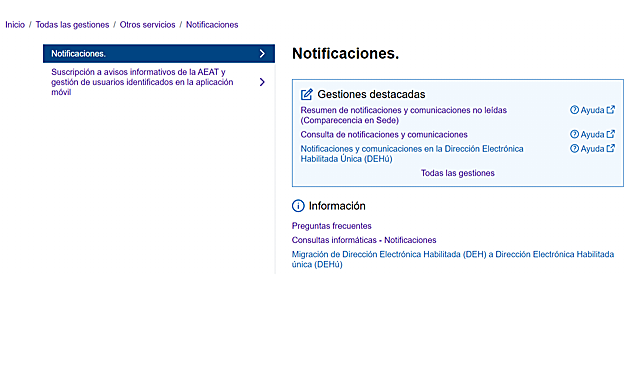This screenshot has width=624, height=385.
Task: Click the Información heading text
Action: (x=337, y=206)
